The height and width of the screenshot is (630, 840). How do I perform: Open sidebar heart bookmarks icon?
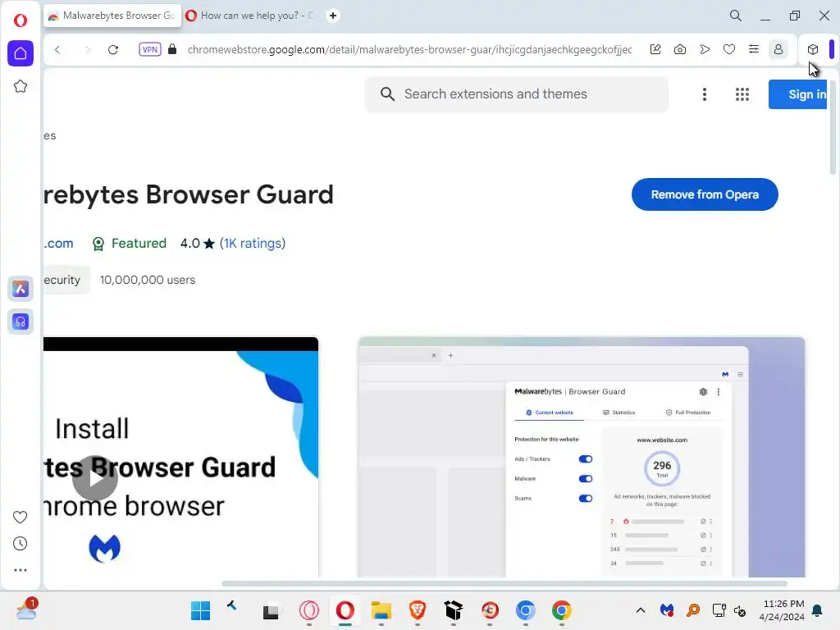tap(20, 517)
